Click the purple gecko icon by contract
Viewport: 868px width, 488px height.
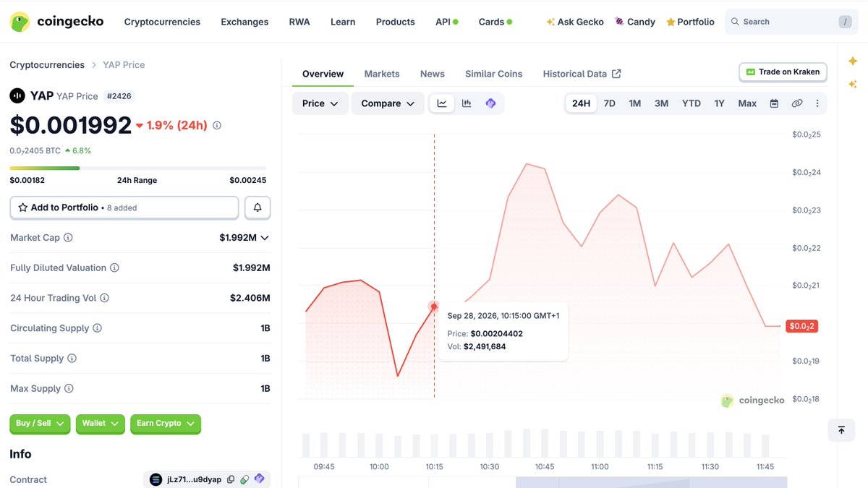[259, 479]
